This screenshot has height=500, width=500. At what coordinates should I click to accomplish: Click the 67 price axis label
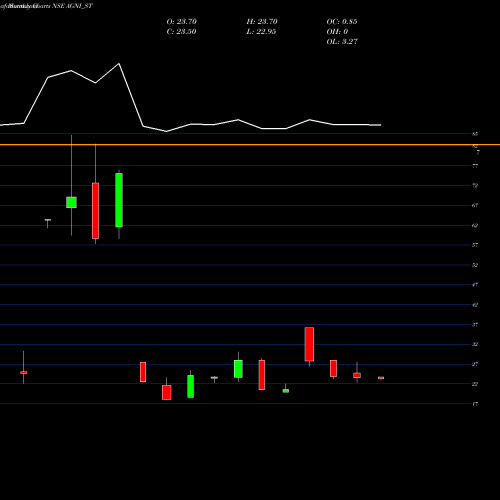pyautogui.click(x=475, y=205)
